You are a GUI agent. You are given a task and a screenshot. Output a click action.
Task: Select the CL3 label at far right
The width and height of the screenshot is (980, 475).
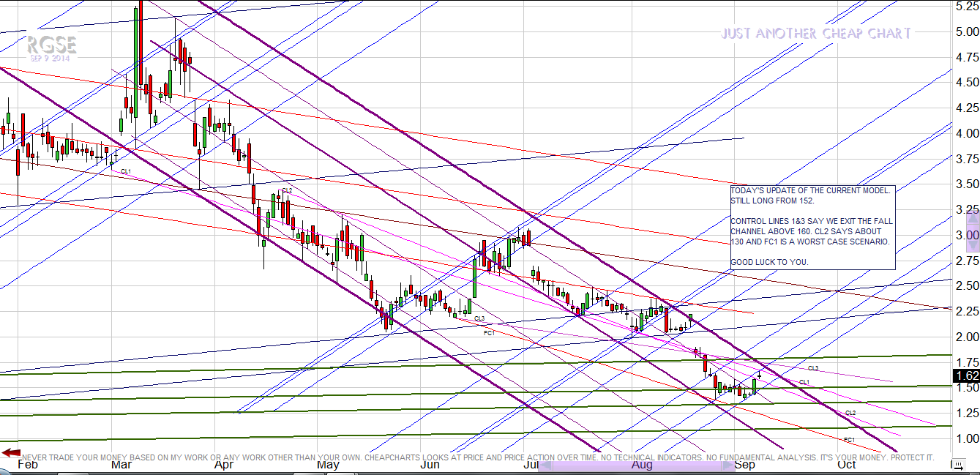coord(812,367)
